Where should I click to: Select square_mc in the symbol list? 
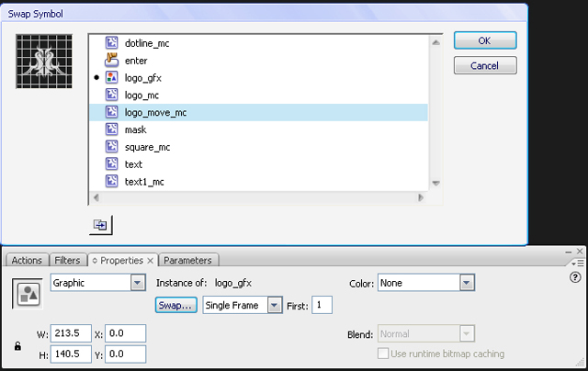pos(258,147)
